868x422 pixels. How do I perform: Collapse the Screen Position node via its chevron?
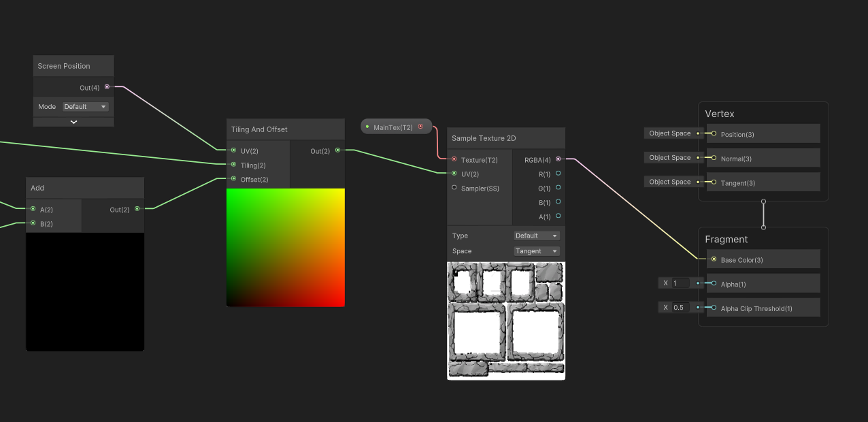[x=73, y=121]
